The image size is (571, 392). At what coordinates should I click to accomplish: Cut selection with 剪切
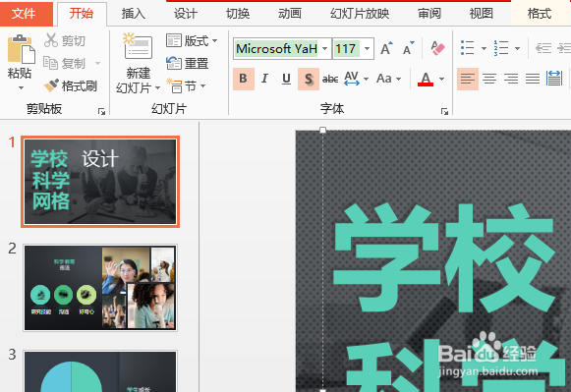[65, 40]
